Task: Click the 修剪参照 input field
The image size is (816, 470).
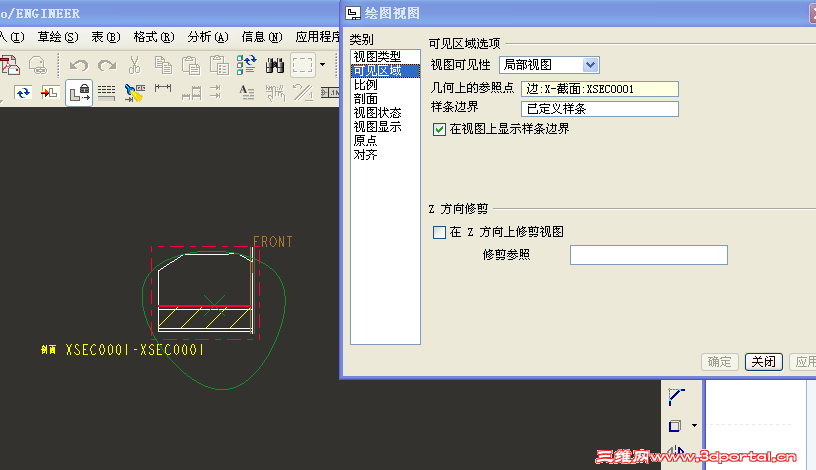Action: (x=648, y=255)
